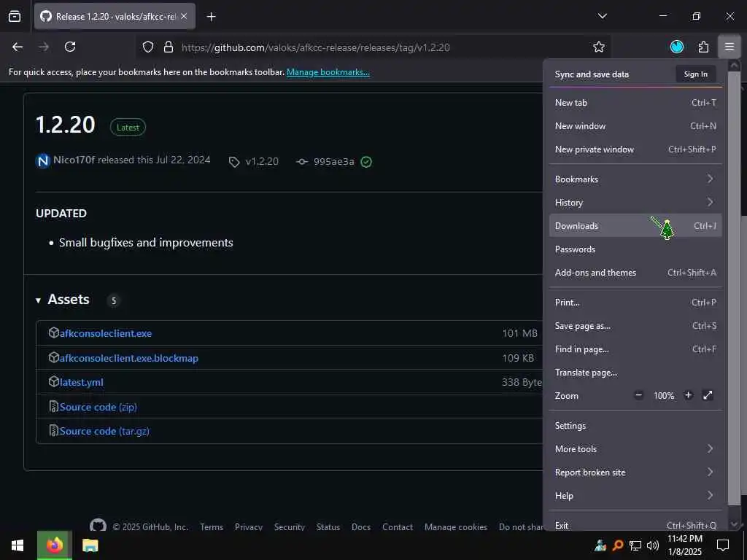The height and width of the screenshot is (560, 747).
Task: Open New private window
Action: click(x=635, y=149)
